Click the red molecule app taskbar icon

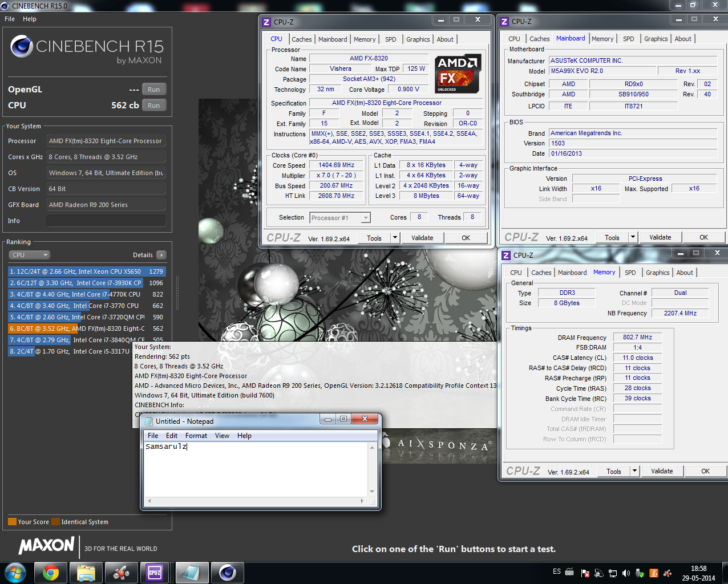coord(120,573)
